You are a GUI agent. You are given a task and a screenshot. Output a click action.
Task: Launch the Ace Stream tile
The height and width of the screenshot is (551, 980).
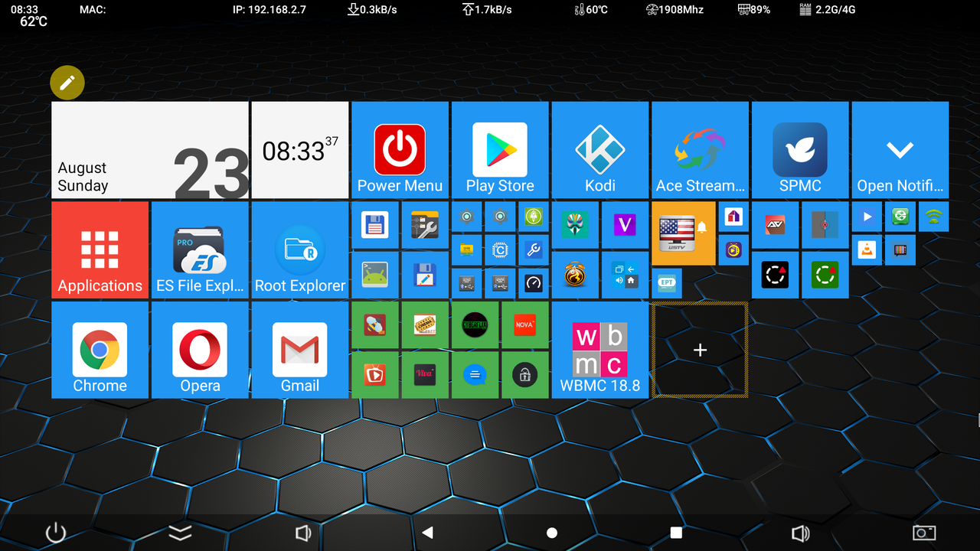(700, 150)
